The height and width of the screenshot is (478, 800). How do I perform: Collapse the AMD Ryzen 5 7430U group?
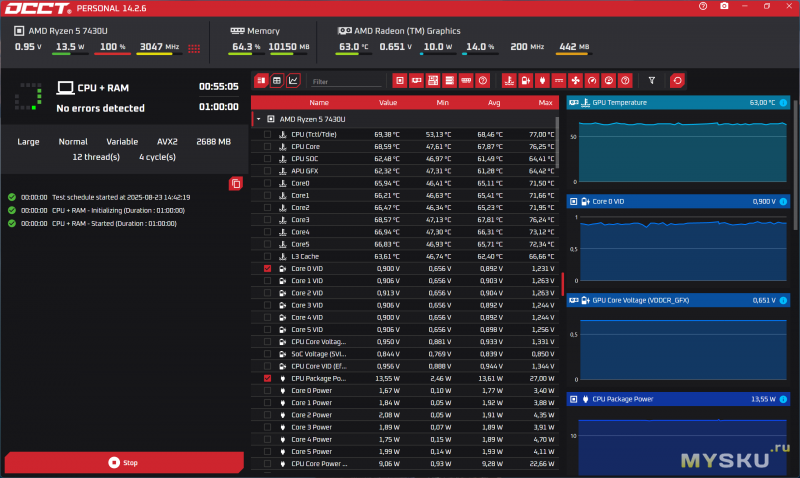[258, 119]
